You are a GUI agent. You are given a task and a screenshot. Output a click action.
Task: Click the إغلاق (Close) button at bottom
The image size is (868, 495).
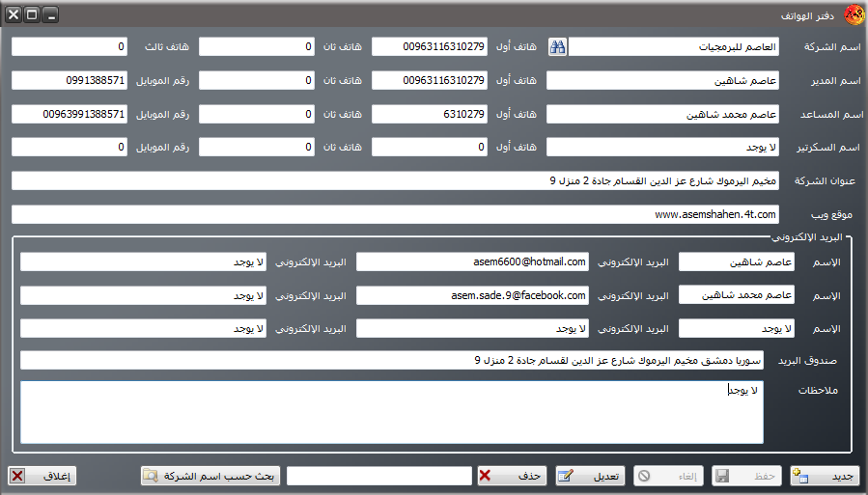pyautogui.click(x=42, y=476)
